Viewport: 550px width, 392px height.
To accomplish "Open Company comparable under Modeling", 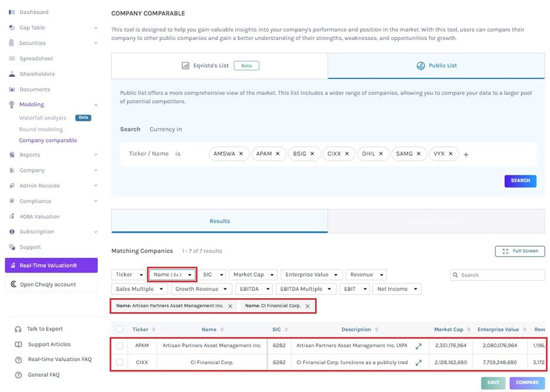I will [48, 141].
